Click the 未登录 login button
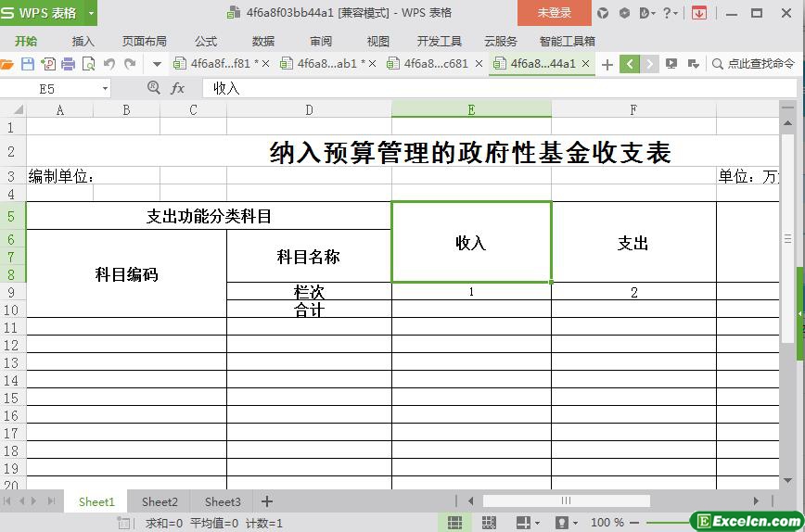This screenshot has width=805, height=532. coord(555,13)
